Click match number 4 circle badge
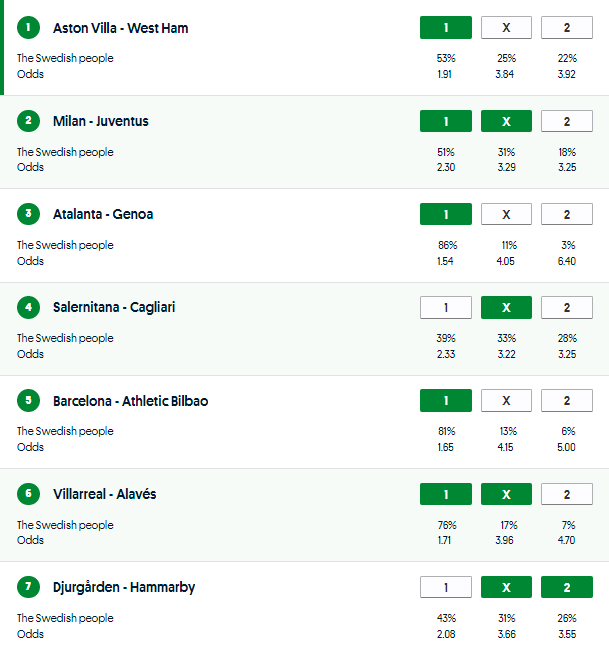609x654 pixels. 29,307
